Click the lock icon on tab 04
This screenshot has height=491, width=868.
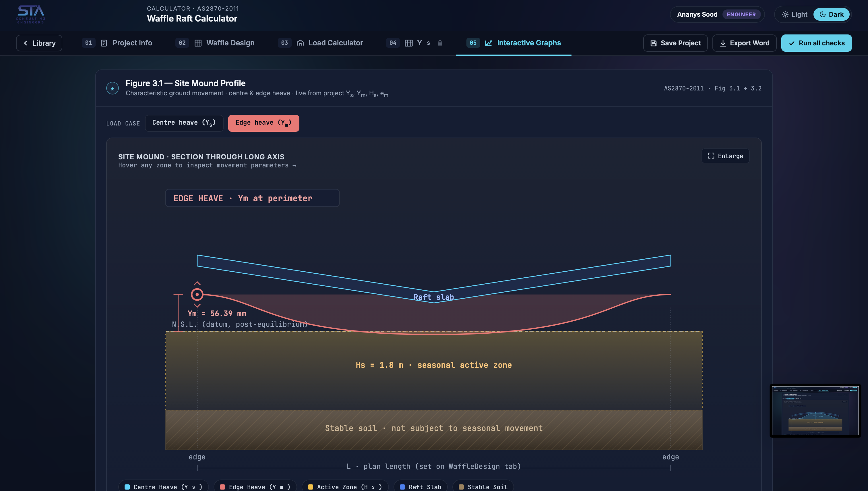[x=439, y=43]
